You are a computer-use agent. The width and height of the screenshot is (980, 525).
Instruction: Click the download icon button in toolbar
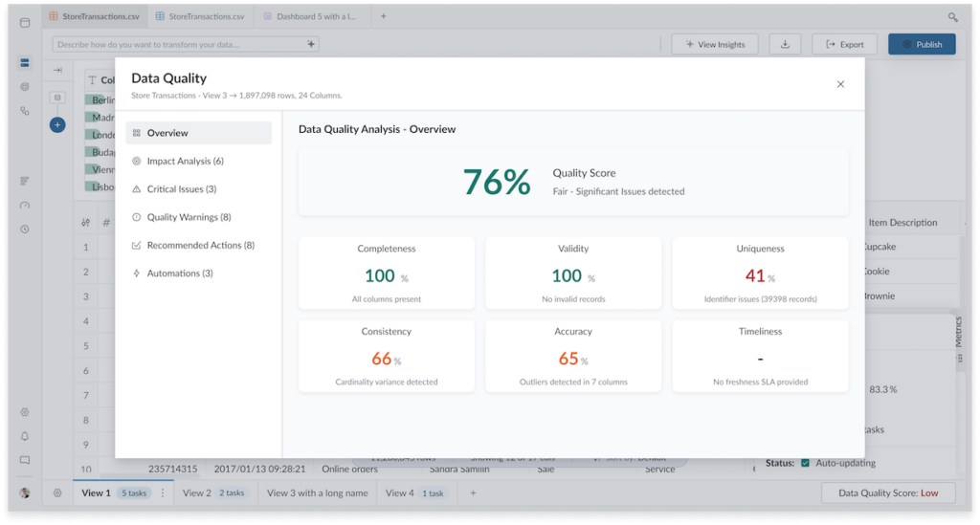click(x=785, y=44)
